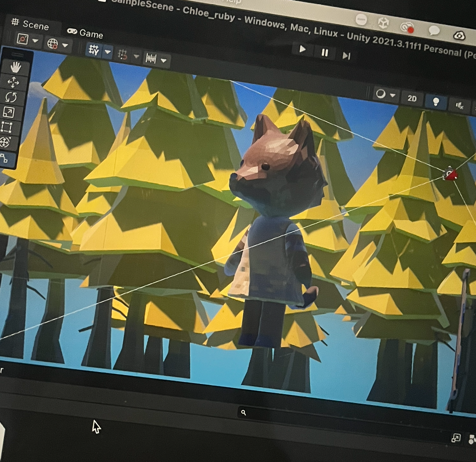Switch to the Game tab
The image size is (476, 462).
click(x=85, y=33)
